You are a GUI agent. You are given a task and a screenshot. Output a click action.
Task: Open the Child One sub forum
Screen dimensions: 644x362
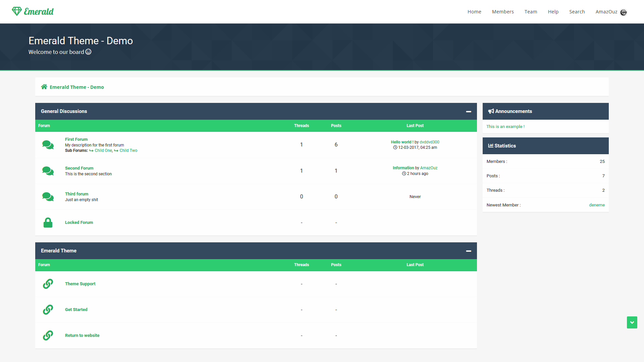coord(103,150)
